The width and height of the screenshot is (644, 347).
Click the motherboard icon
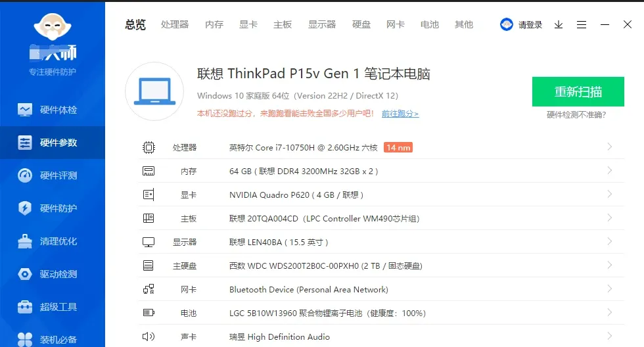[149, 218]
